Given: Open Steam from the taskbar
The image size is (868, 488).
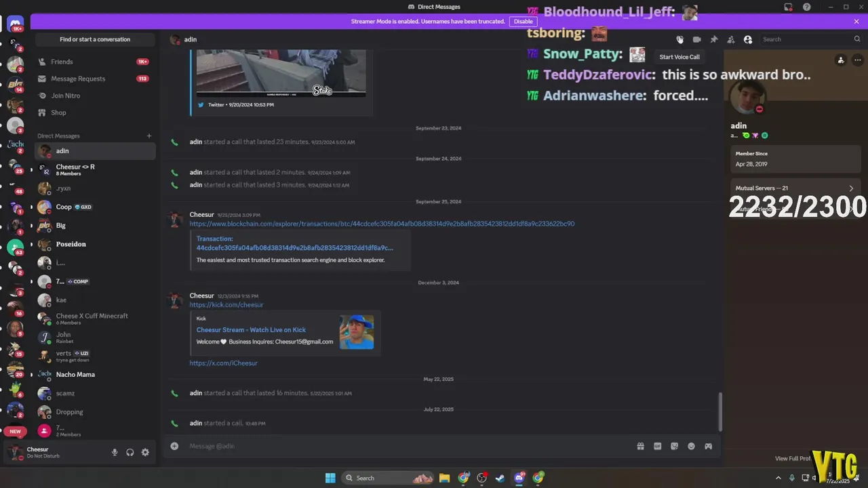Looking at the screenshot, I should tap(500, 478).
